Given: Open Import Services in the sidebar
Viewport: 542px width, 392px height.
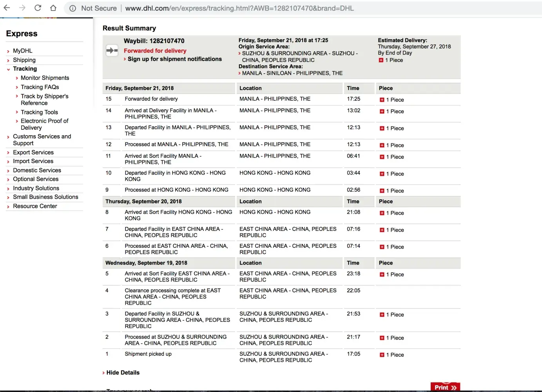Looking at the screenshot, I should 33,161.
